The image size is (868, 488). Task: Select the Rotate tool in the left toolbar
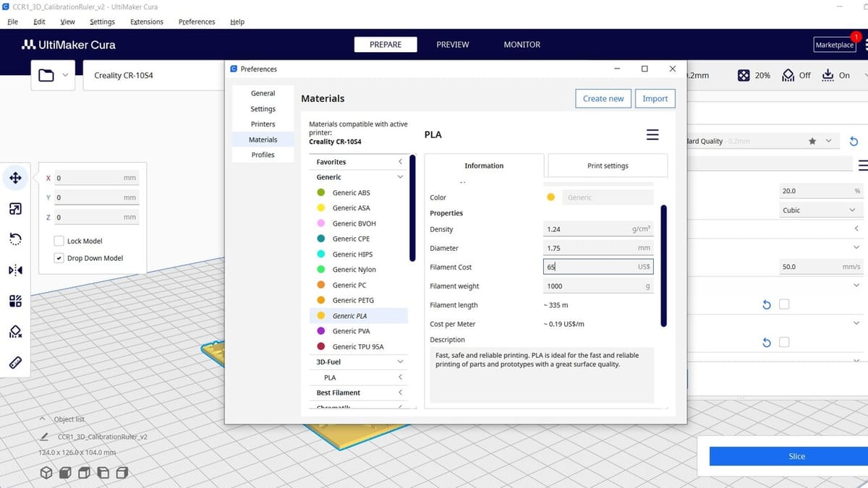pos(15,239)
